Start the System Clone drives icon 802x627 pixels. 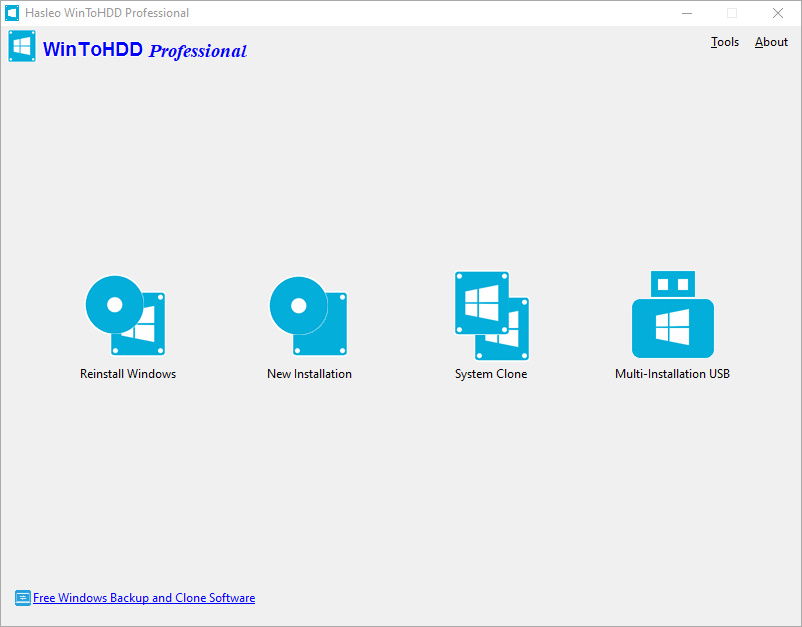pyautogui.click(x=492, y=316)
